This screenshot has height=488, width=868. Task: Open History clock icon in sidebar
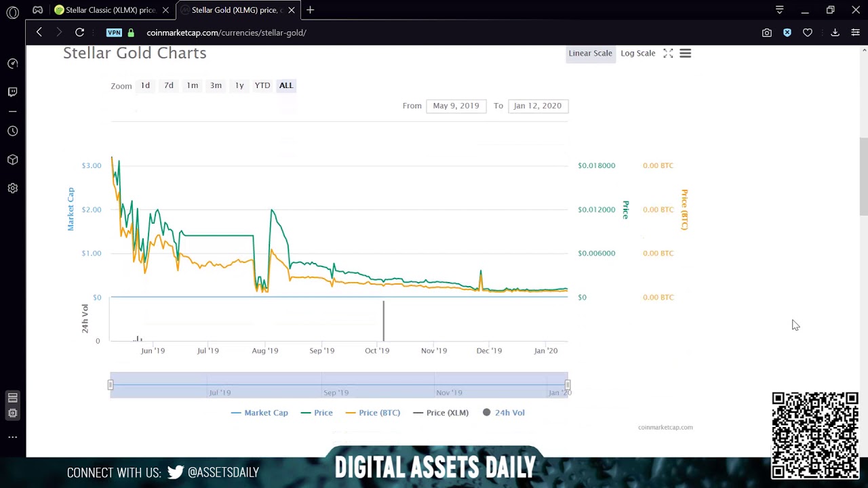[x=12, y=131]
